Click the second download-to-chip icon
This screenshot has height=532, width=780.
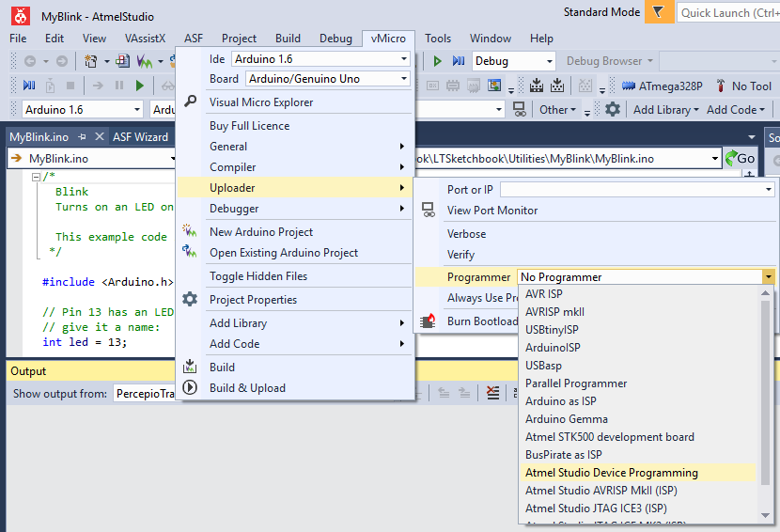[557, 86]
